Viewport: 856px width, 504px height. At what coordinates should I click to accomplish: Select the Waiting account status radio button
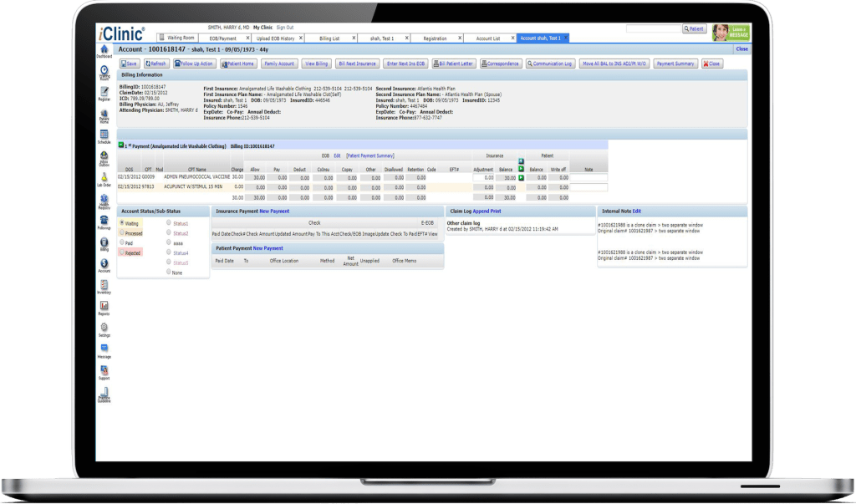pyautogui.click(x=122, y=223)
